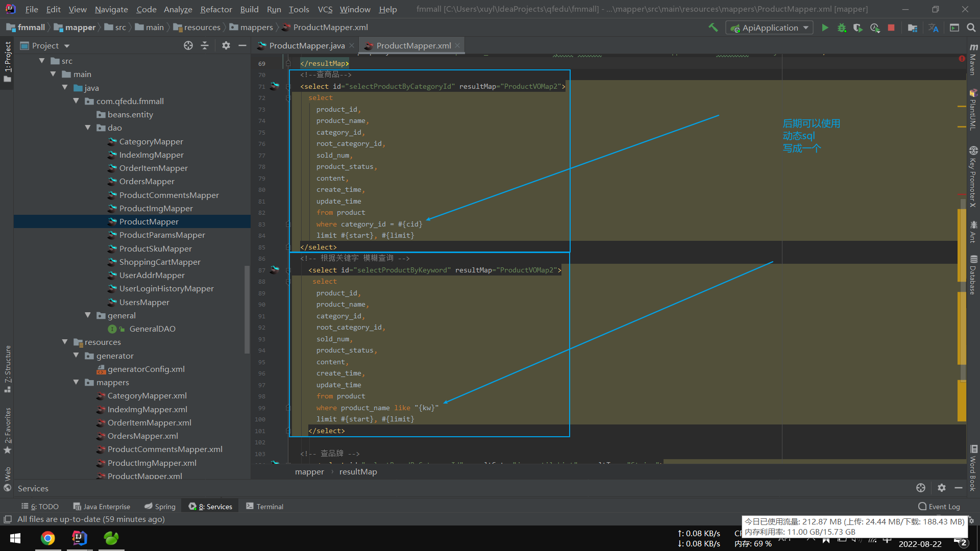Select generatorConfig.xml file
This screenshot has height=551, width=980.
(x=146, y=369)
